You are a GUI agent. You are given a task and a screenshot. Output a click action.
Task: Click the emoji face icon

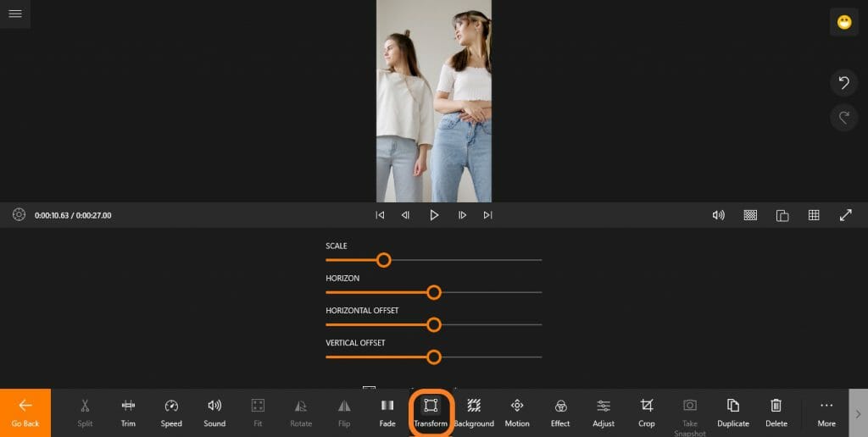point(843,23)
